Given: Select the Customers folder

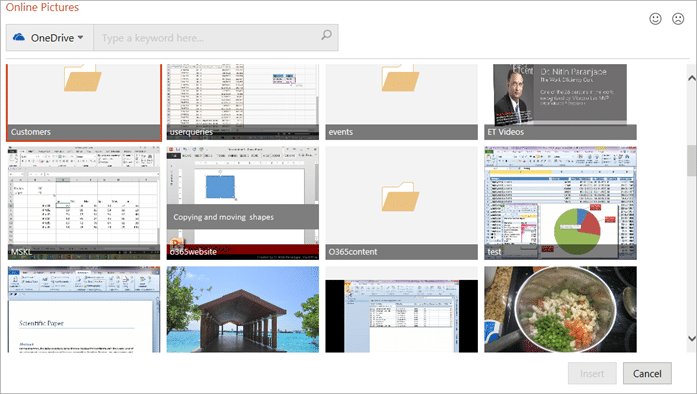Looking at the screenshot, I should pos(84,102).
